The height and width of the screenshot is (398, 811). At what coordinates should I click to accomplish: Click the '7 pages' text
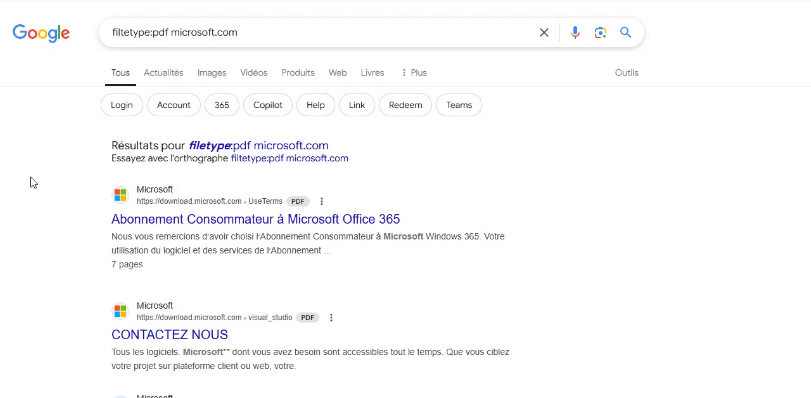pyautogui.click(x=127, y=264)
